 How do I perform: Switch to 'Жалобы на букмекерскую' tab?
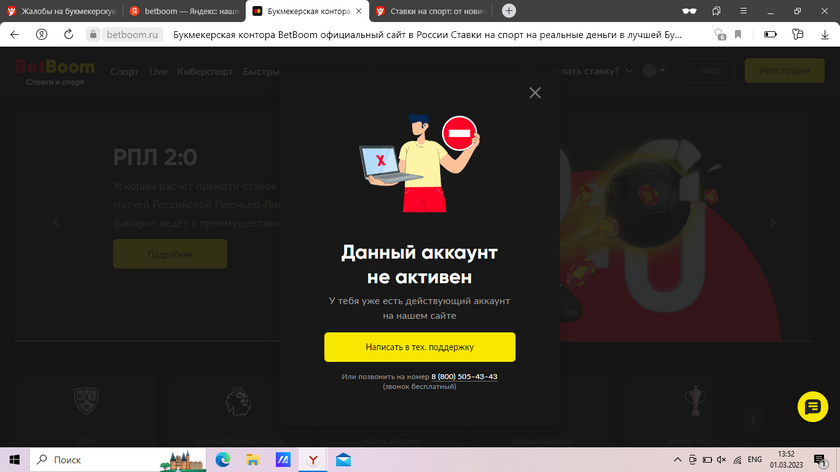pos(62,11)
